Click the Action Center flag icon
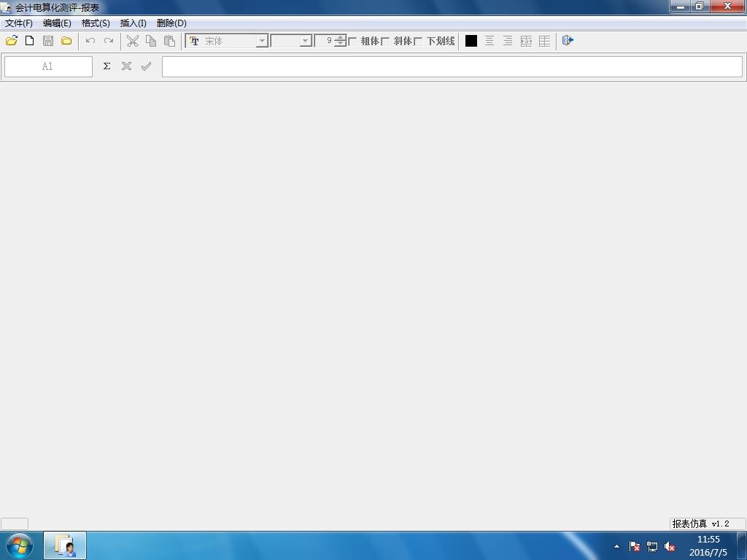747x560 pixels. (634, 546)
